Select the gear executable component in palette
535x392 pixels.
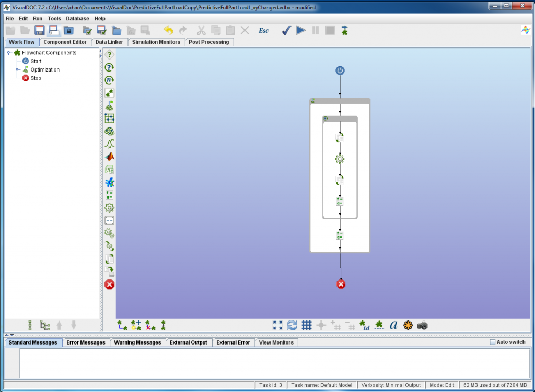click(x=110, y=208)
